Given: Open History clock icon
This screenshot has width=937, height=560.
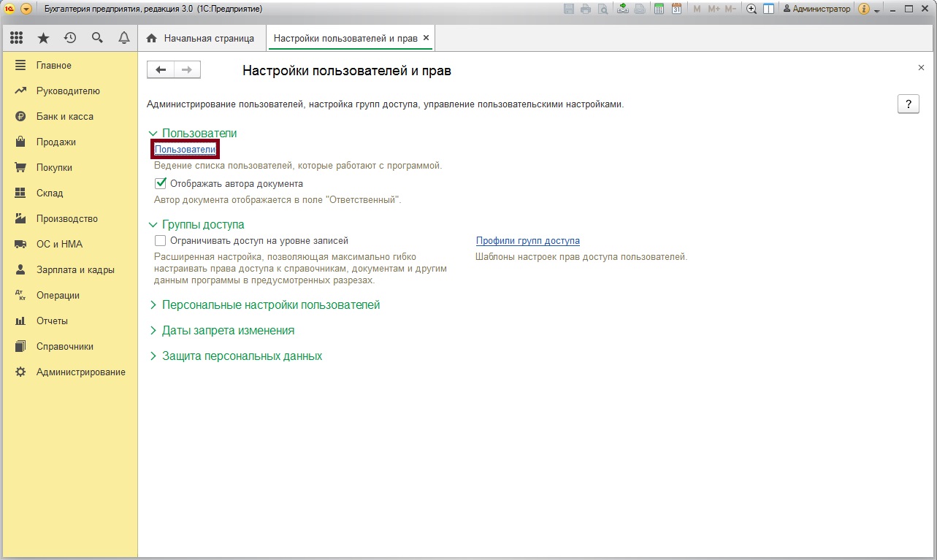Looking at the screenshot, I should [70, 38].
